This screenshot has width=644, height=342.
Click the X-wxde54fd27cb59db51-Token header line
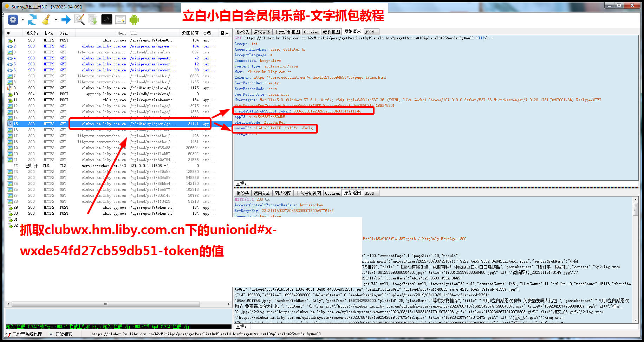click(298, 111)
